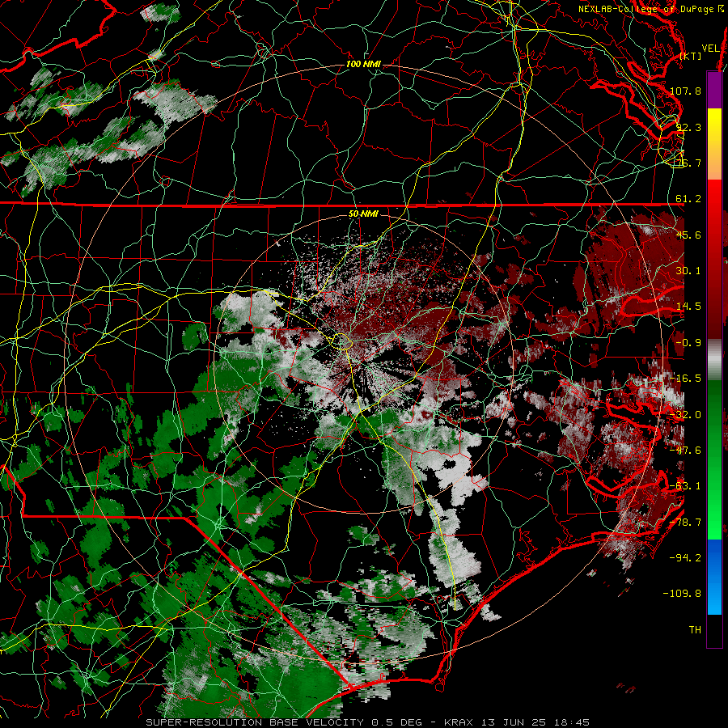Click the 50 NMI range ring label
Image resolution: width=728 pixels, height=728 pixels.
[363, 214]
